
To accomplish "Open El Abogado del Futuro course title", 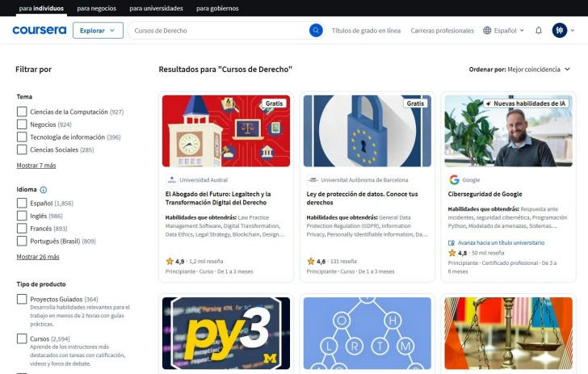I will pos(218,198).
